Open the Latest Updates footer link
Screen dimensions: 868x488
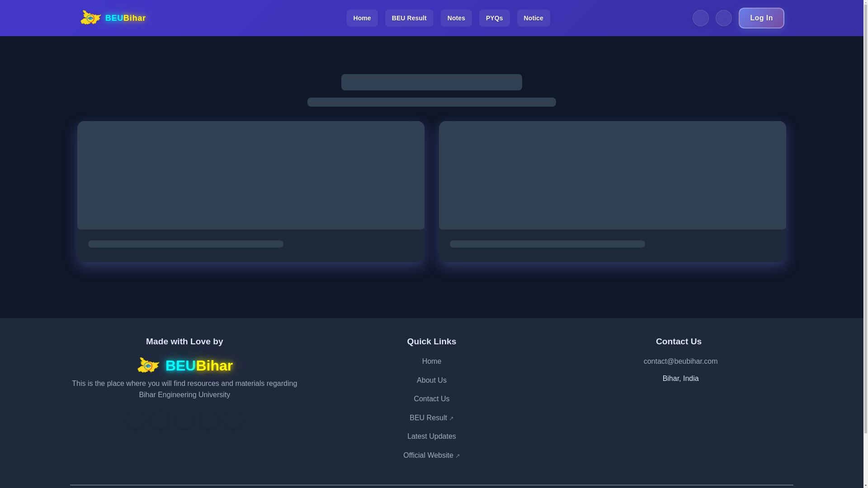pos(432,436)
